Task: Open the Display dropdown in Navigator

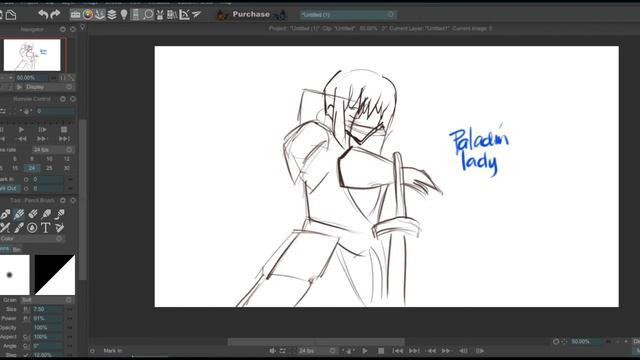Action: tap(49, 87)
